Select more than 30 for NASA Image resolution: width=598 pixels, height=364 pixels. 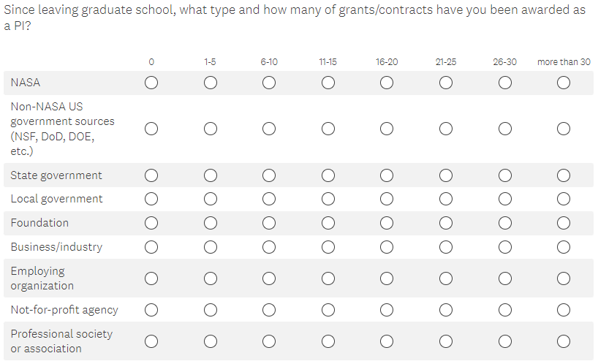click(563, 83)
